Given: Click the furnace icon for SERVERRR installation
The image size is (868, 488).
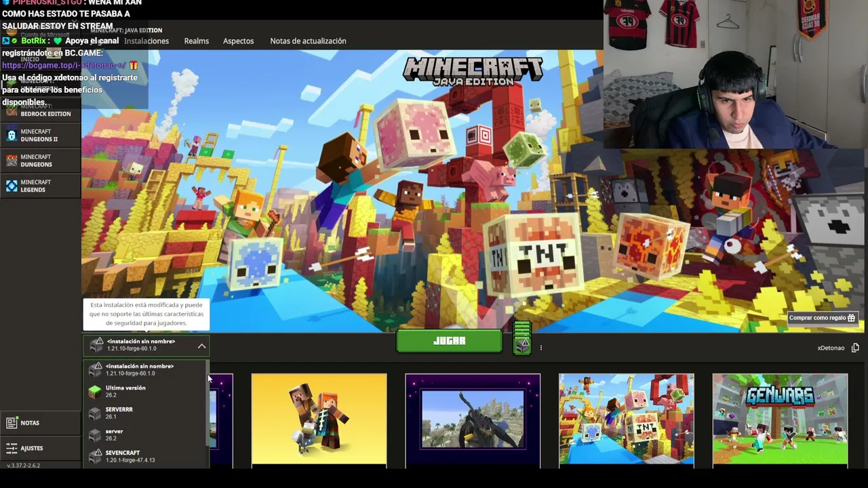Looking at the screenshot, I should (95, 413).
